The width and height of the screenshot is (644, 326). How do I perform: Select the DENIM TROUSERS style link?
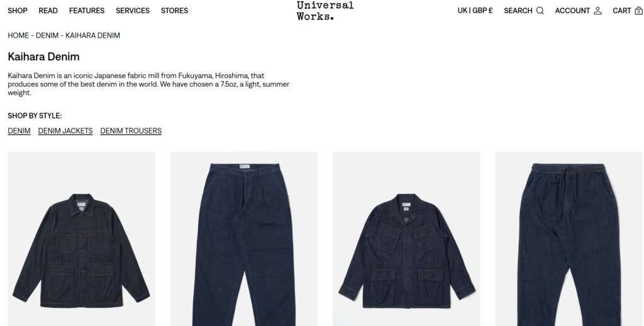point(131,131)
